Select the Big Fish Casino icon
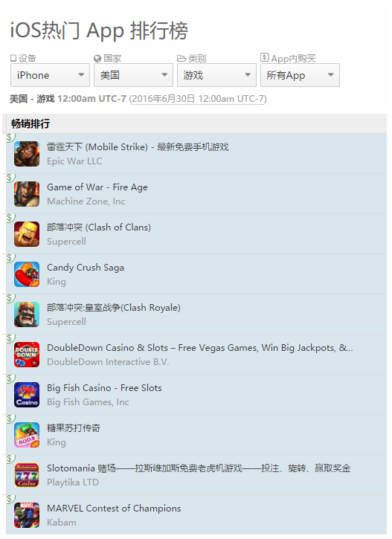This screenshot has width=392, height=539. click(27, 395)
